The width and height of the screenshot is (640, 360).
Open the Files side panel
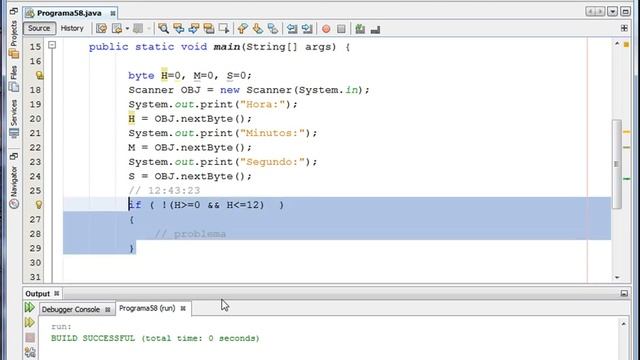(x=14, y=78)
